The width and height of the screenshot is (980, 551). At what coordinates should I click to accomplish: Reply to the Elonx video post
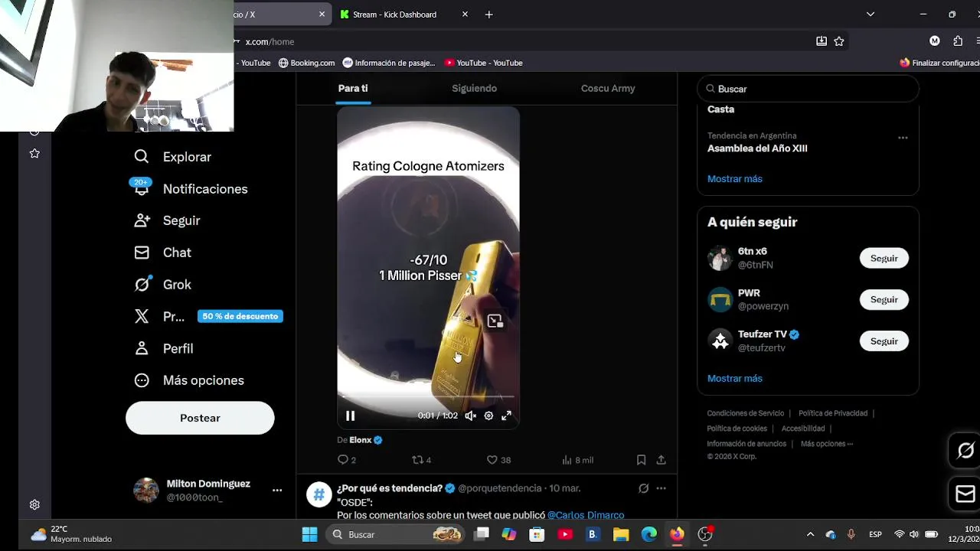click(347, 460)
